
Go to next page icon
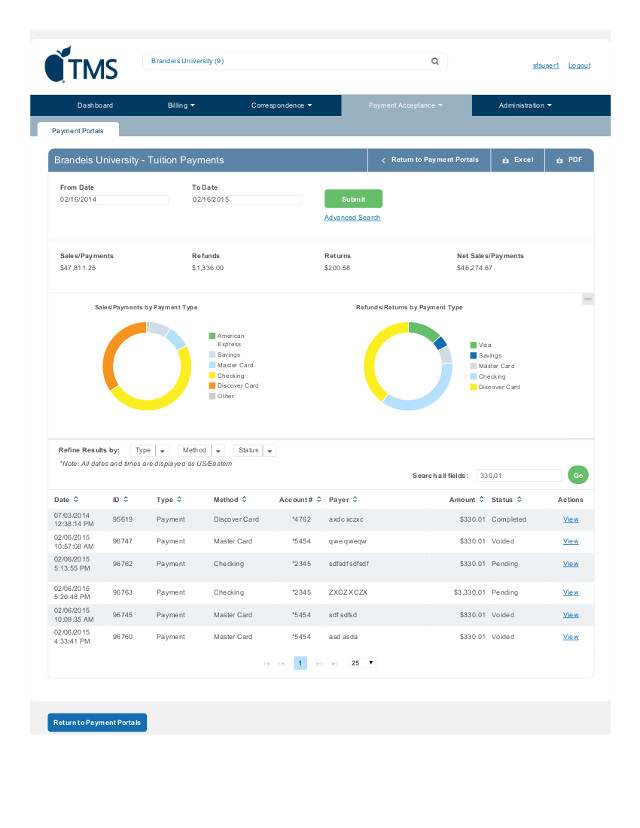[x=319, y=663]
